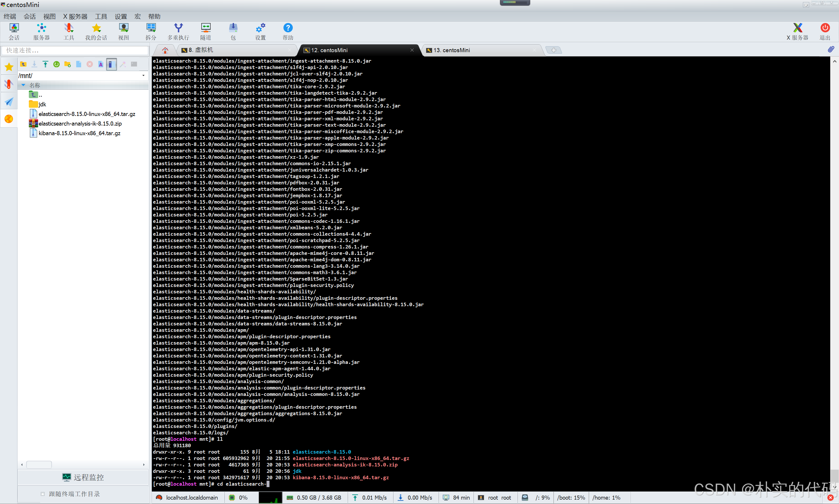The height and width of the screenshot is (504, 839).
Task: Open the 包 (Packages) toolbar icon
Action: (x=233, y=31)
